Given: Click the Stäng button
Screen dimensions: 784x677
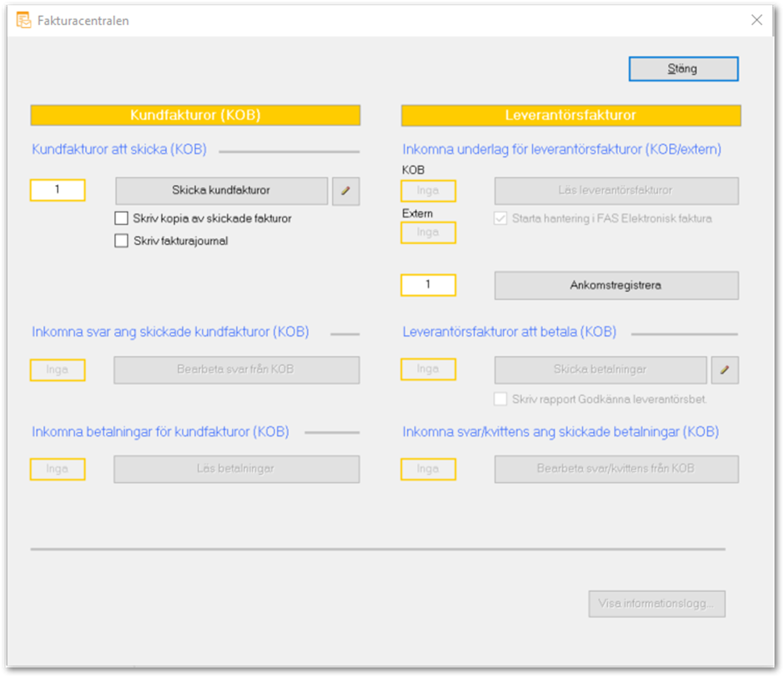Looking at the screenshot, I should (684, 69).
